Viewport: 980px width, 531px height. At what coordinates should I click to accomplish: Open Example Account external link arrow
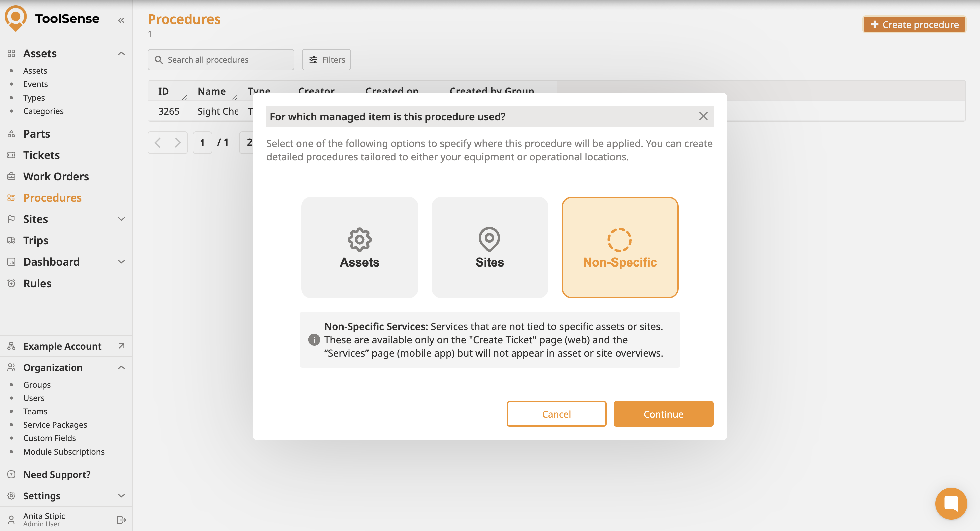click(121, 346)
